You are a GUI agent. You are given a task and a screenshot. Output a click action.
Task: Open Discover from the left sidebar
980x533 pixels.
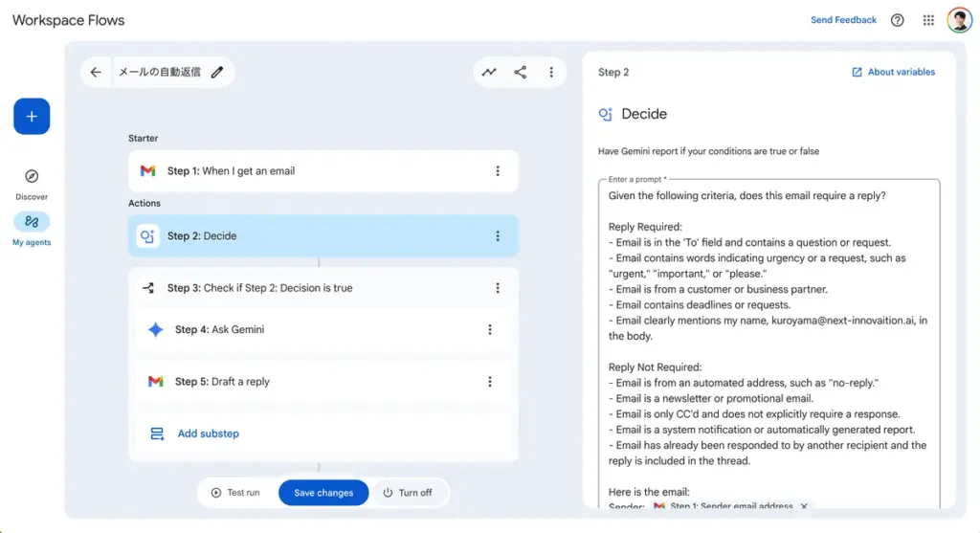[32, 177]
